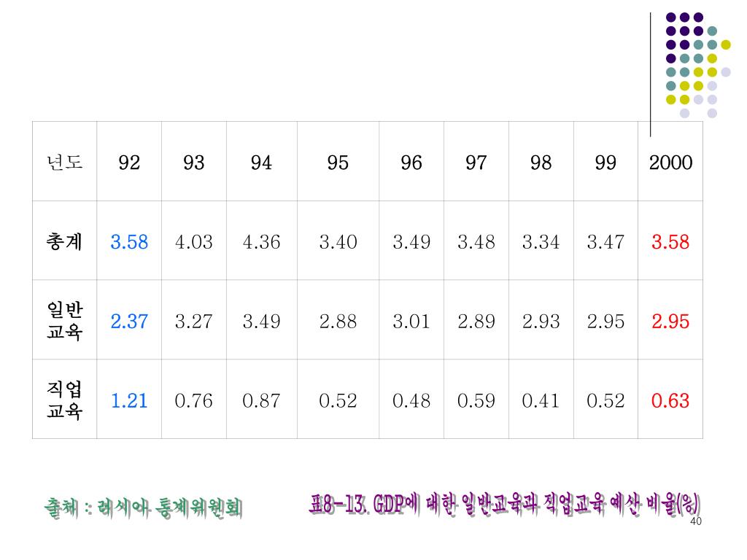This screenshot has height=560, width=747.
Task: Click the red 3.58 value under 2000
Action: point(670,242)
